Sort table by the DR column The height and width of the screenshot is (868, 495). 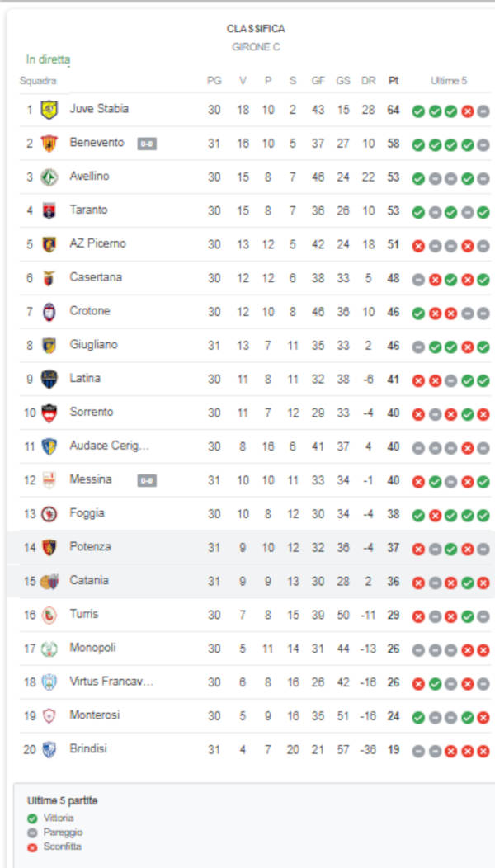point(369,81)
